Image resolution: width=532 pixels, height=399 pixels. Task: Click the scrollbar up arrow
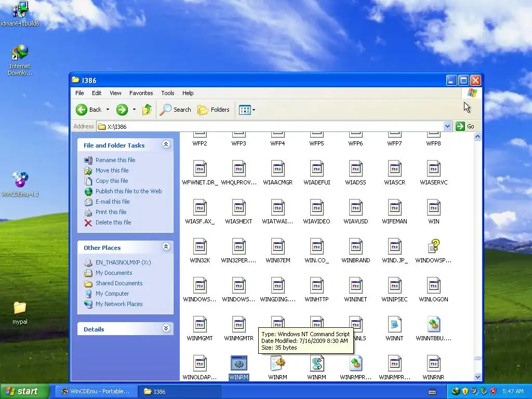pyautogui.click(x=477, y=137)
